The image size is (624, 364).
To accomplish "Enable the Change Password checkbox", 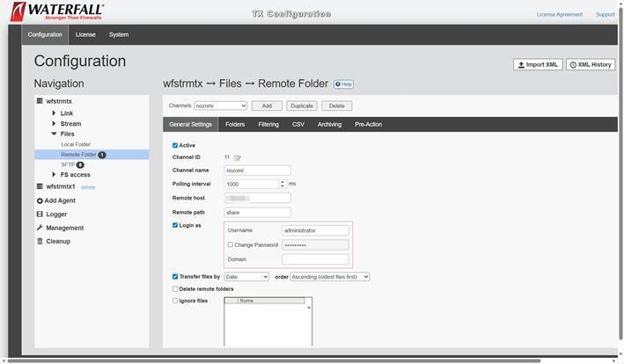I will [231, 244].
